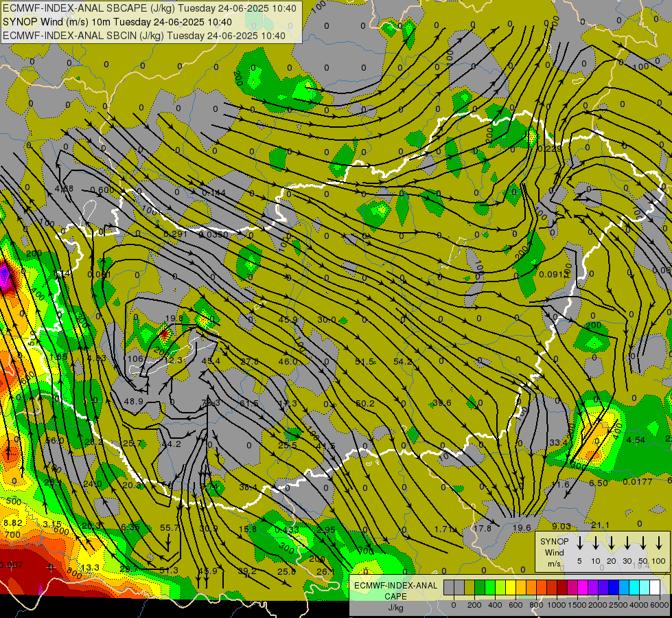Click the map value 2.95
The height and width of the screenshot is (618, 672).
tap(326, 529)
